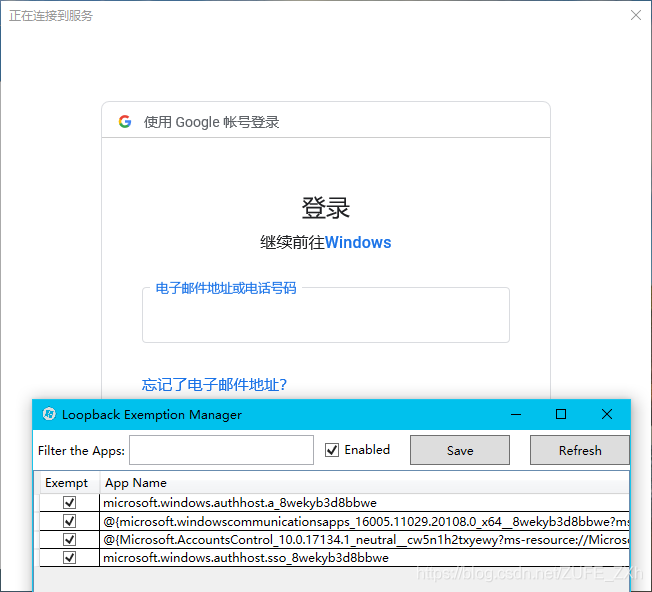Click the Save button
The image size is (652, 592).
tap(459, 450)
